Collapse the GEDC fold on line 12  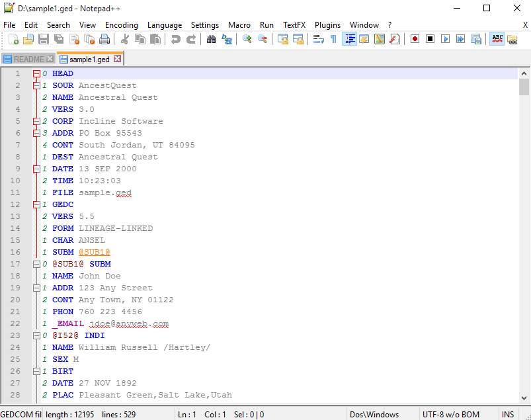click(x=36, y=204)
